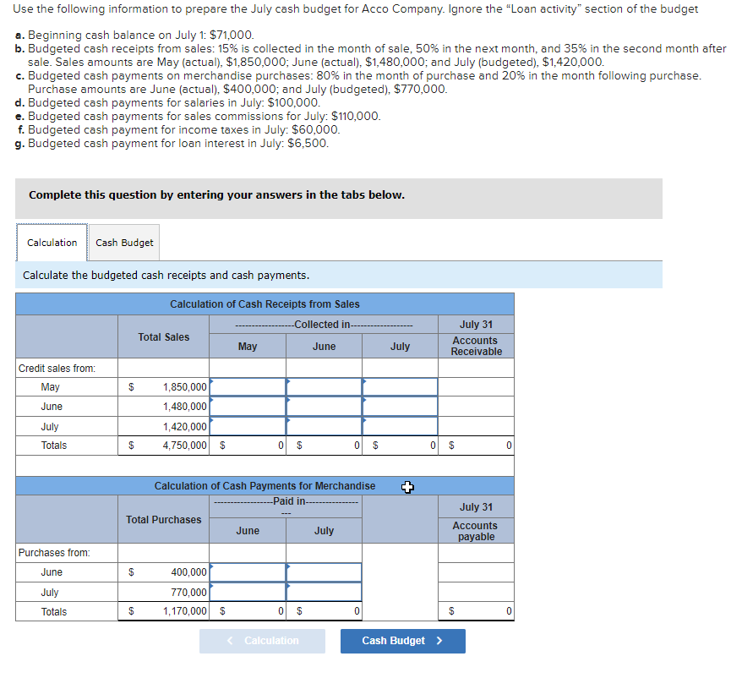The height and width of the screenshot is (700, 742).
Task: Click the 'Calculation of Cash Receipts from Sales' header
Action: point(265,304)
